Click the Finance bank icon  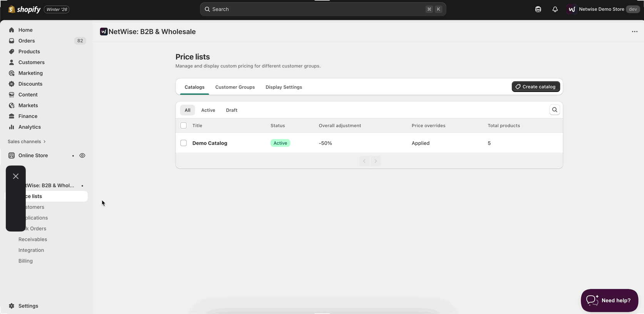point(12,116)
